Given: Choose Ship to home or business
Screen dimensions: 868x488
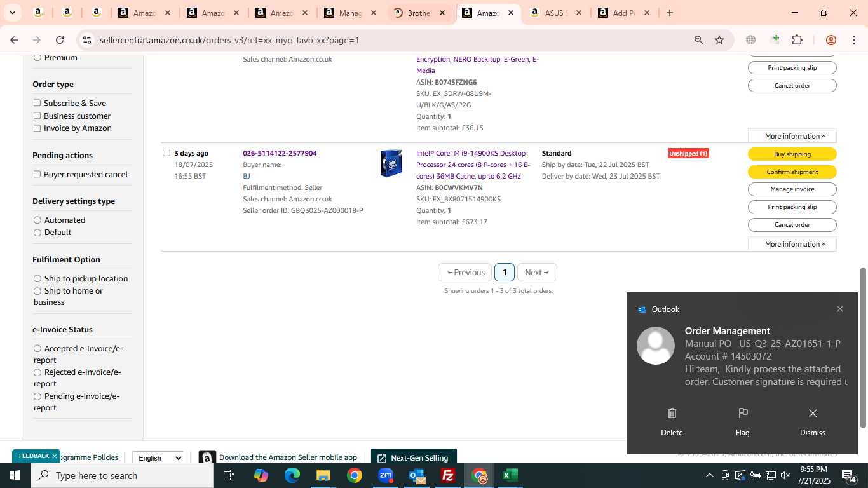Looking at the screenshot, I should (x=37, y=290).
